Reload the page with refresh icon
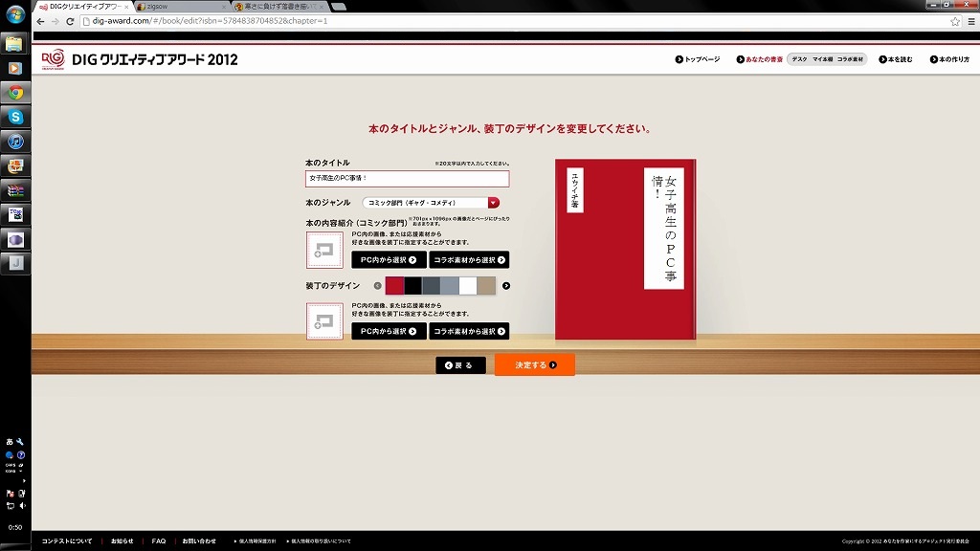 (70, 21)
